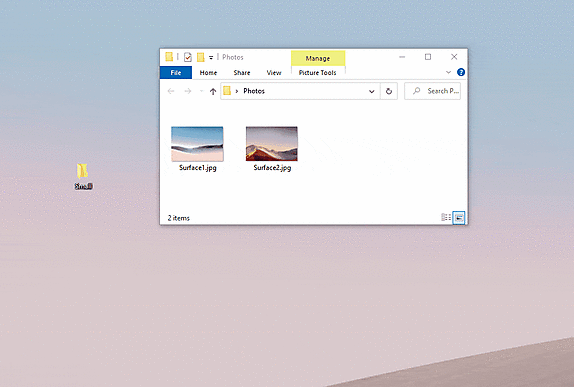Expand the address bar history chevron

(x=372, y=91)
